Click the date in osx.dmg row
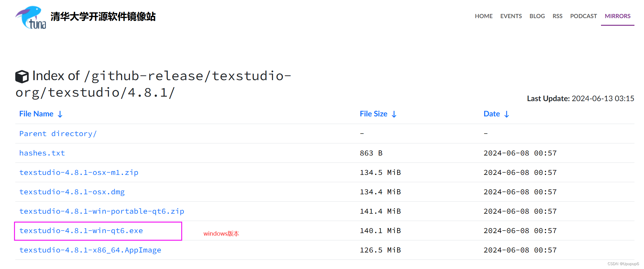Image resolution: width=644 pixels, height=269 pixels. 520,192
